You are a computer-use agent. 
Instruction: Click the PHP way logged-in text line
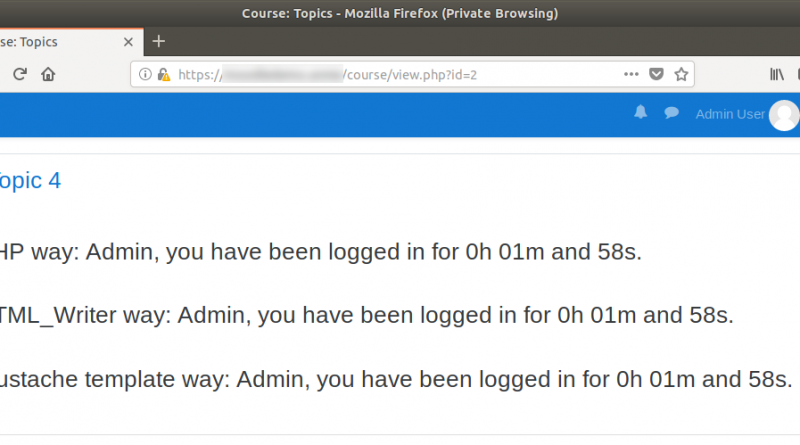(x=320, y=252)
